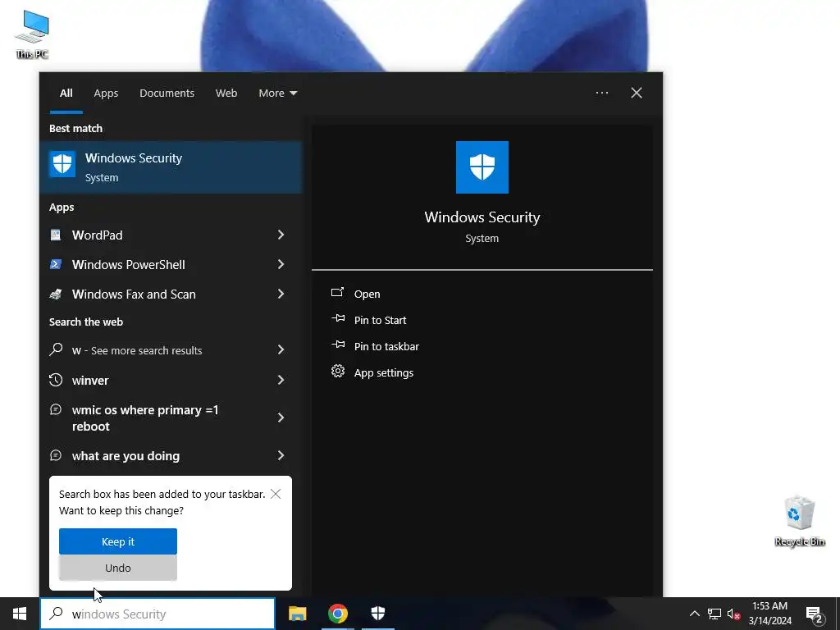Click Show desktop strip at taskbar end
Viewport: 840px width, 630px height.
coord(838,614)
